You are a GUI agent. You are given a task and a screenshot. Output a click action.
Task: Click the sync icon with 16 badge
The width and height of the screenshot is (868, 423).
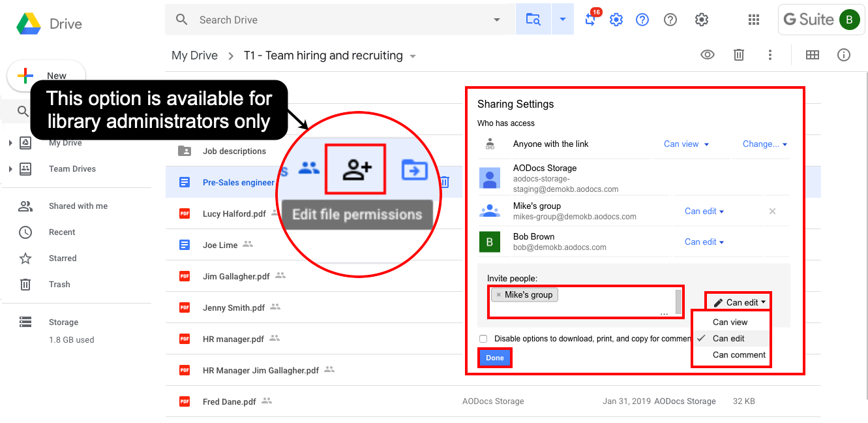click(591, 19)
